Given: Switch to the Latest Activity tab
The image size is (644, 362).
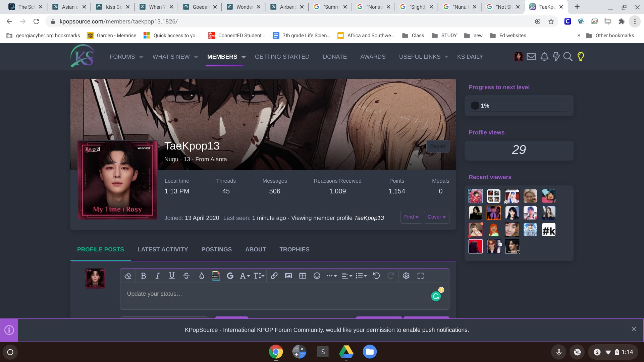Looking at the screenshot, I should [x=163, y=250].
